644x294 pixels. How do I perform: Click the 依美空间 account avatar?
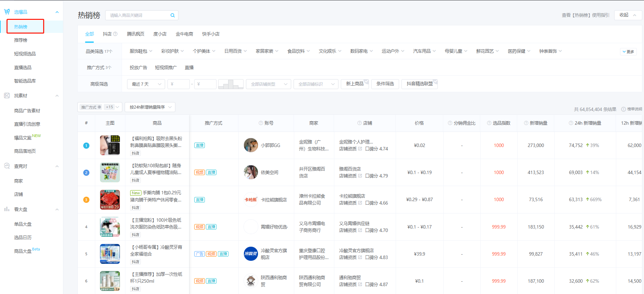pyautogui.click(x=251, y=172)
